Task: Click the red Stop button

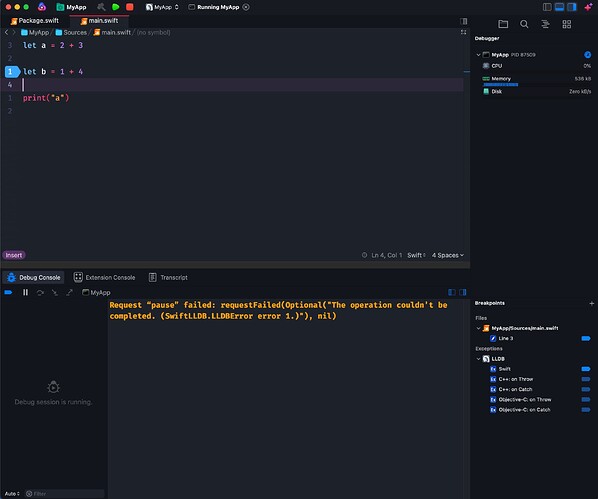Action: tap(130, 7)
